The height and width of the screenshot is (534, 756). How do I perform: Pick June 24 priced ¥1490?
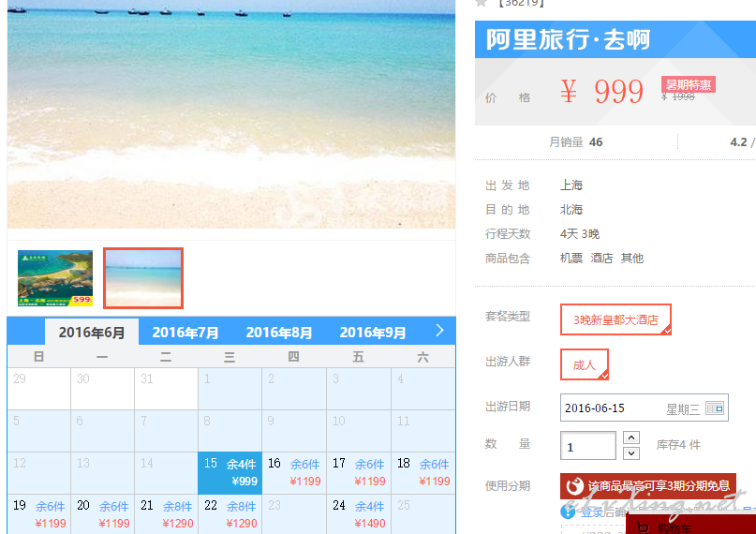[x=359, y=513]
